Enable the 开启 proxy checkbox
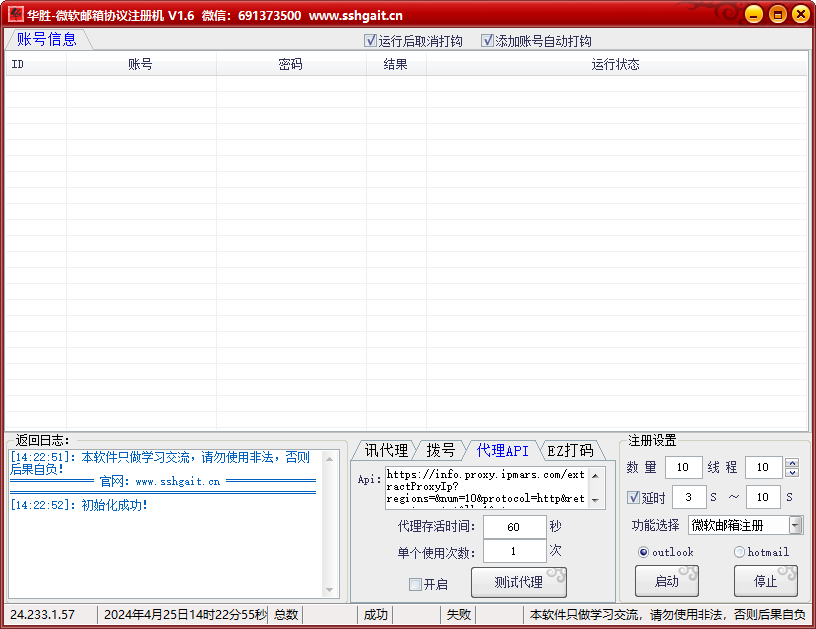Screen dimensions: 816x629 pos(415,584)
